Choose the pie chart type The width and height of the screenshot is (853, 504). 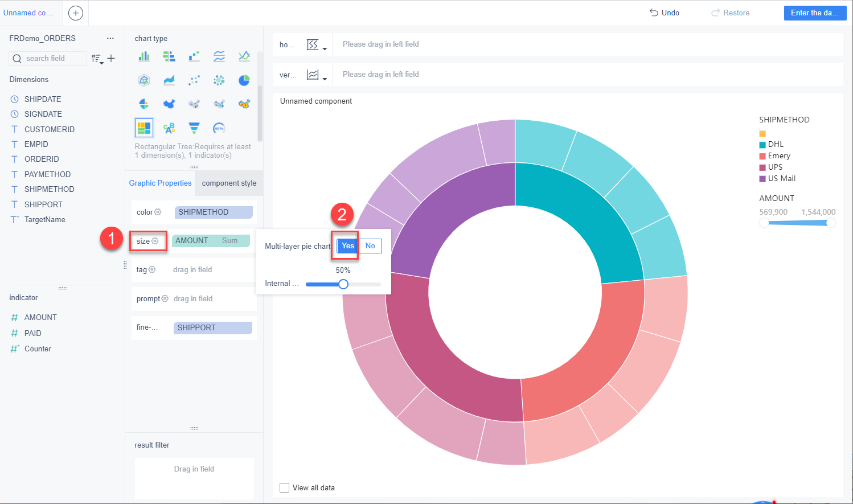[x=244, y=80]
